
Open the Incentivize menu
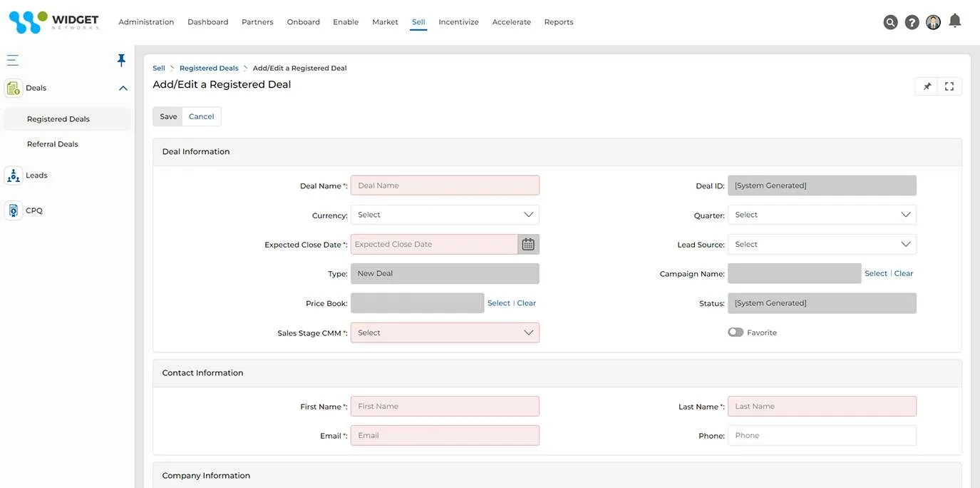click(x=458, y=22)
